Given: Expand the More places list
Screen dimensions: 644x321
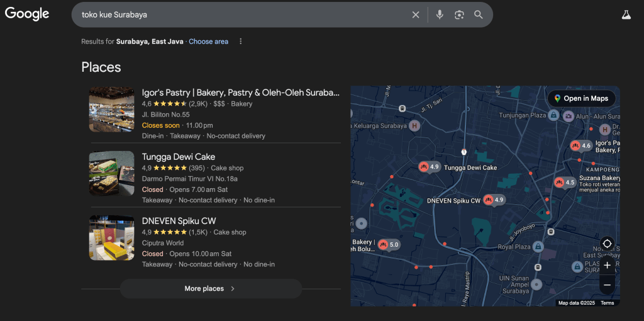Looking at the screenshot, I should [210, 289].
